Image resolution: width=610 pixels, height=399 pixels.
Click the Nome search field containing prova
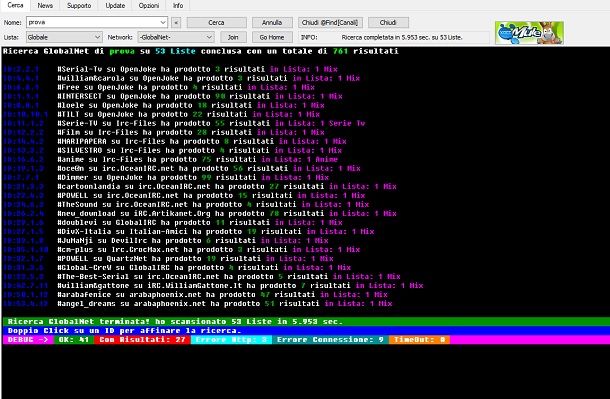tap(93, 22)
